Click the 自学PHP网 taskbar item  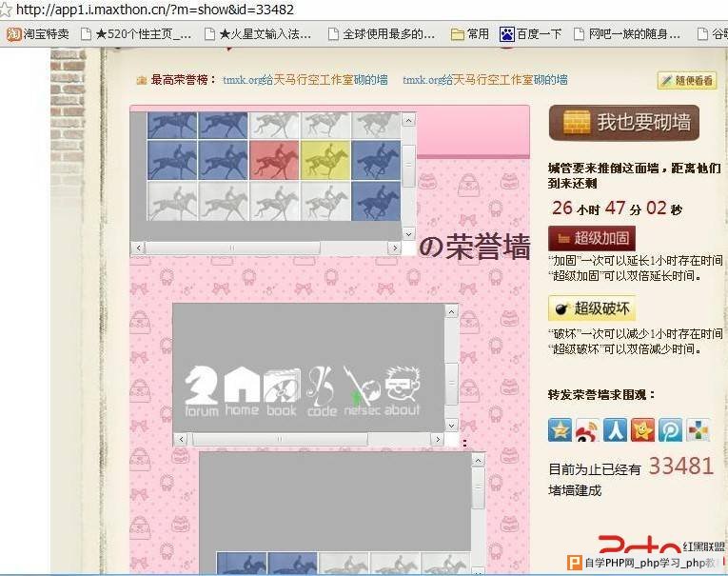(x=645, y=563)
